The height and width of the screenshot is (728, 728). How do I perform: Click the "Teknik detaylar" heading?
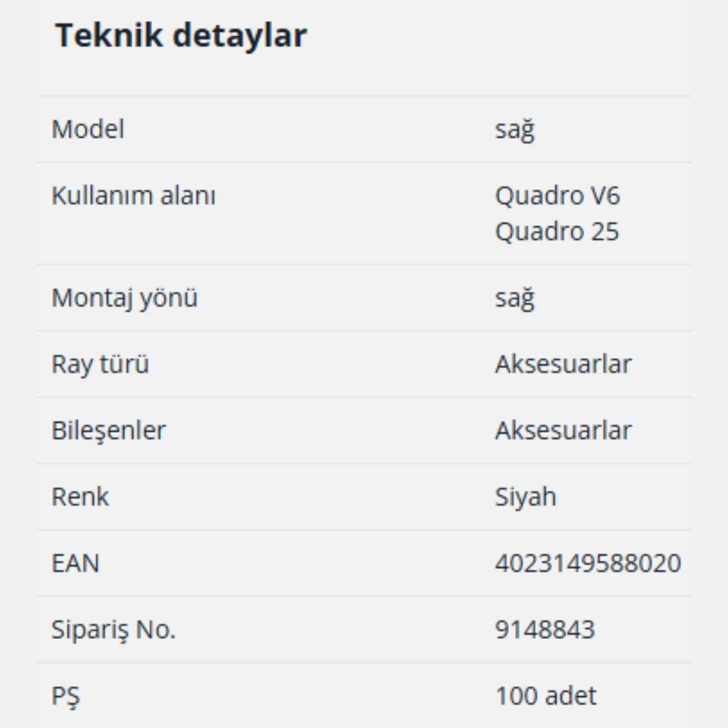click(x=181, y=35)
